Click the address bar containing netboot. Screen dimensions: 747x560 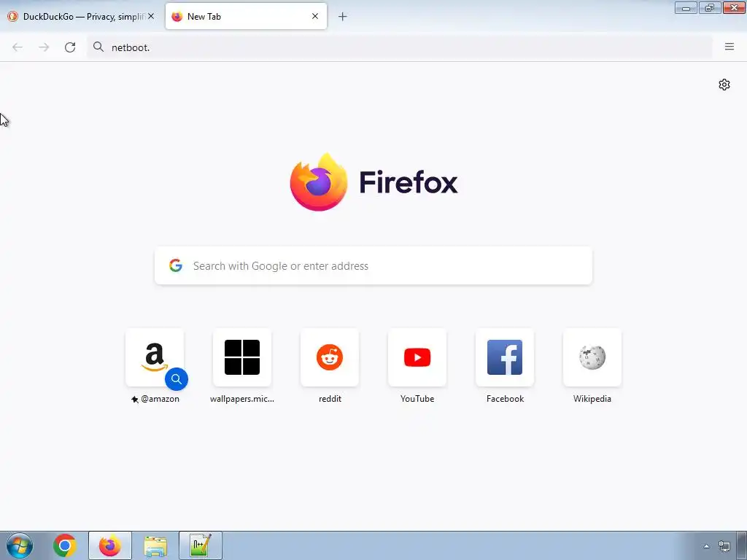point(399,47)
